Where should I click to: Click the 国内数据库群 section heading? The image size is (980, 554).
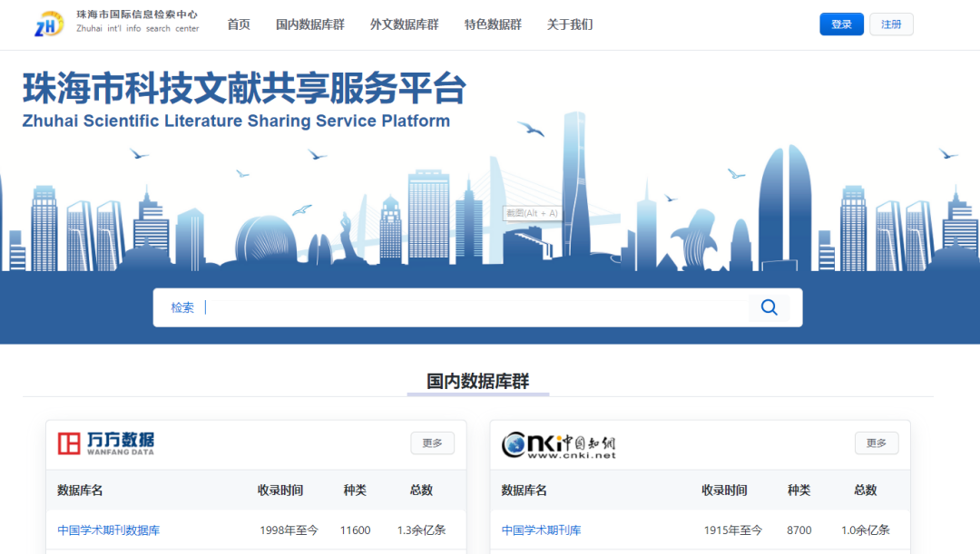(x=478, y=381)
